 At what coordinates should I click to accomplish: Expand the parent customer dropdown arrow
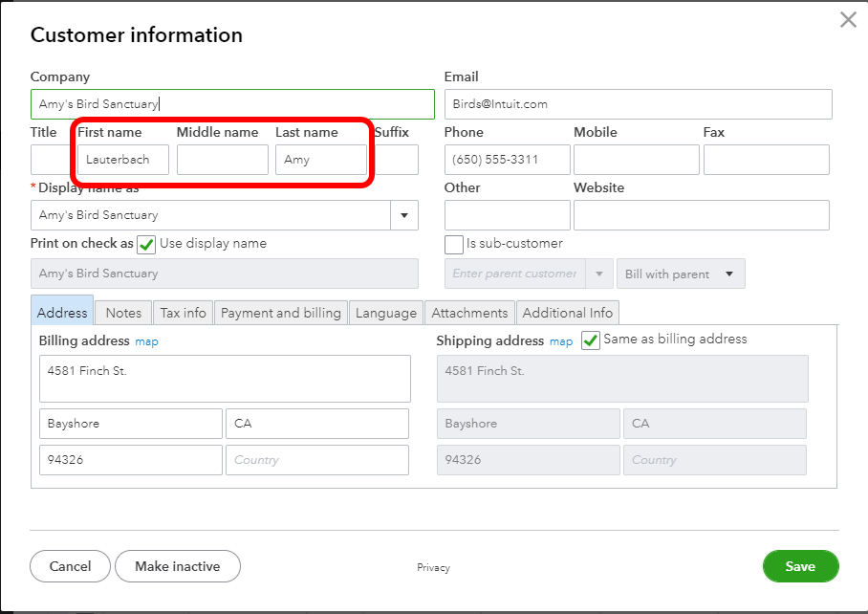(599, 274)
